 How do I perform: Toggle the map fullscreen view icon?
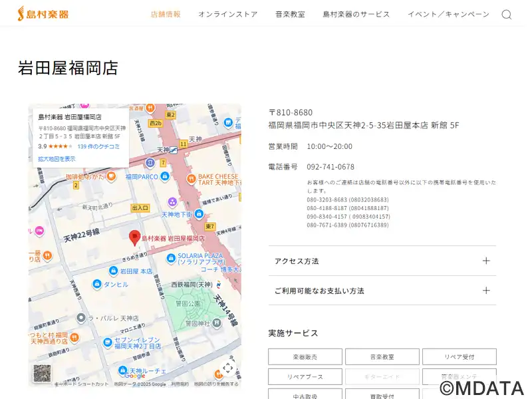click(227, 367)
